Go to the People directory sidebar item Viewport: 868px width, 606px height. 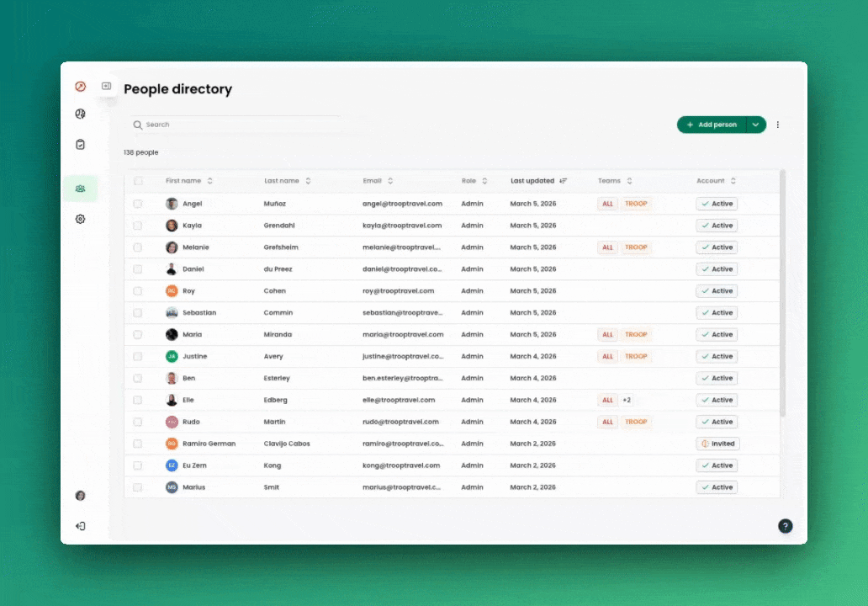coord(80,189)
